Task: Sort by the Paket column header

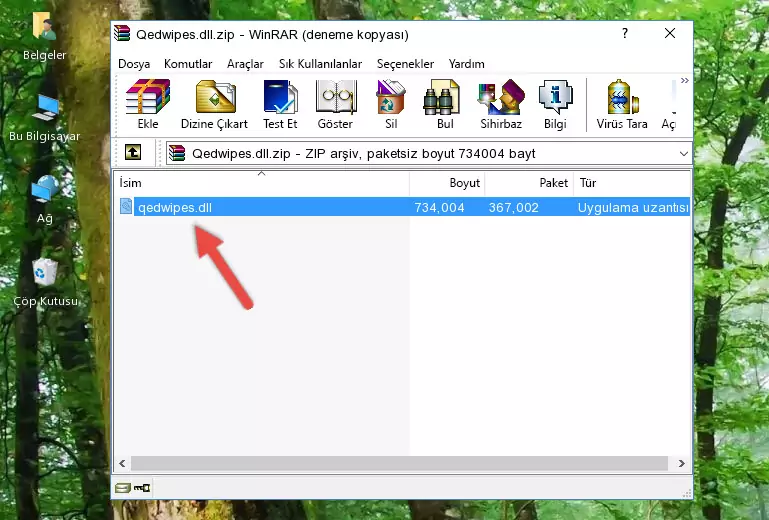Action: pos(529,183)
